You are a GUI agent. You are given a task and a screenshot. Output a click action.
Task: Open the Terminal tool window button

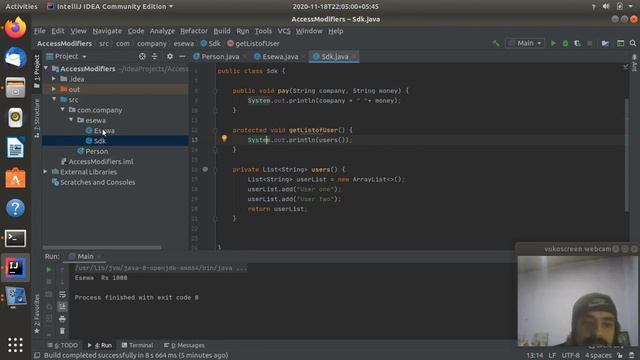coord(137,345)
